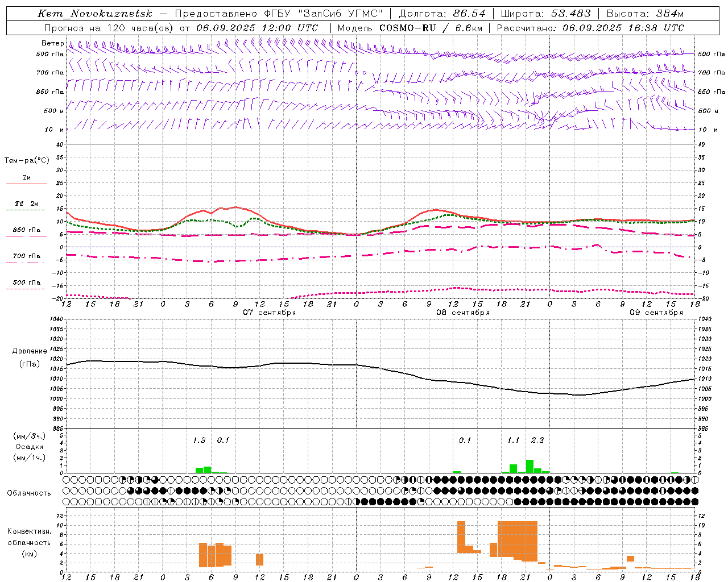Click the tallest orange convective cloud bar

point(517,539)
